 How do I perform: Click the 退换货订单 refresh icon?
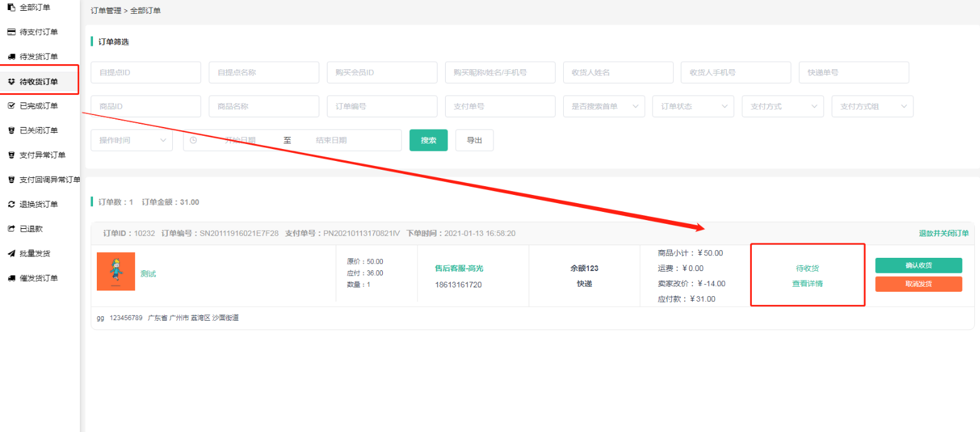pos(11,204)
